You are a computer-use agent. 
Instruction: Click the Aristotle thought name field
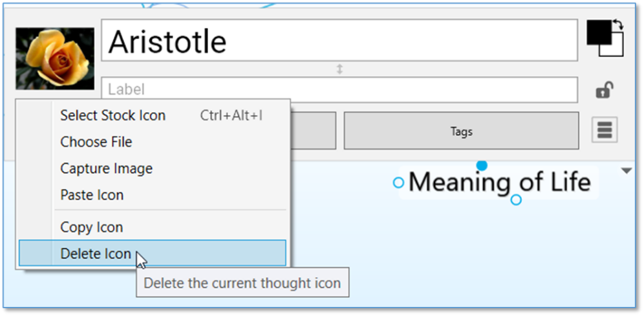(x=339, y=41)
